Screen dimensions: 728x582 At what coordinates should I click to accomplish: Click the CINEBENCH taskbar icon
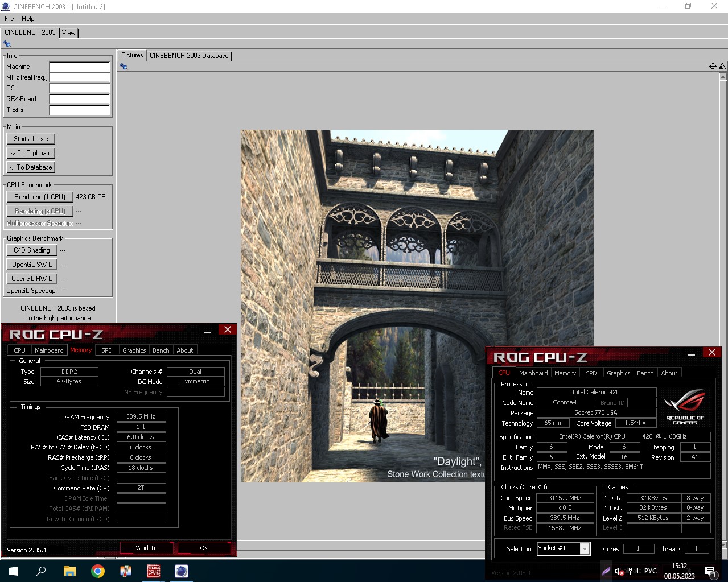click(x=182, y=571)
